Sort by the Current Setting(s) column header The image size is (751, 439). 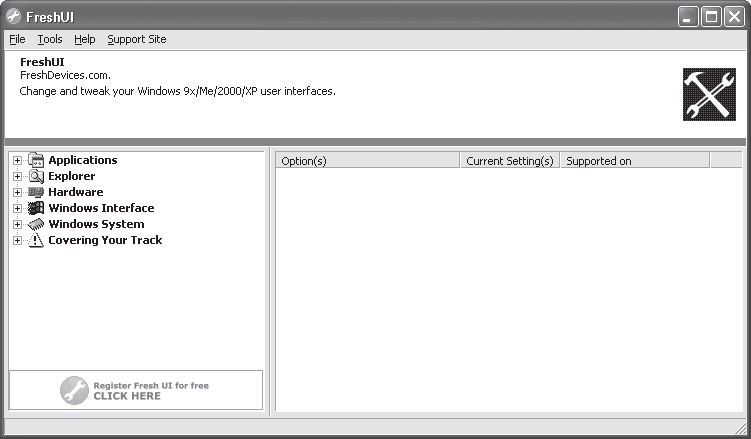(510, 161)
